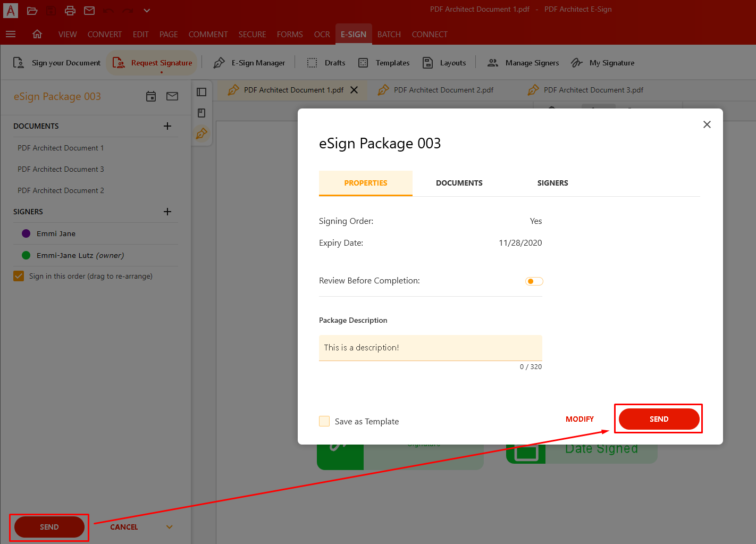
Task: Click SEND button in the dialog
Action: [x=659, y=419]
